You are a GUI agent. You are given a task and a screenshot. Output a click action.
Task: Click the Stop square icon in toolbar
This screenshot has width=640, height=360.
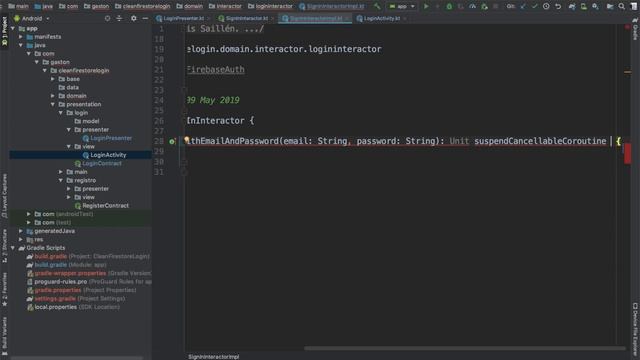point(496,6)
